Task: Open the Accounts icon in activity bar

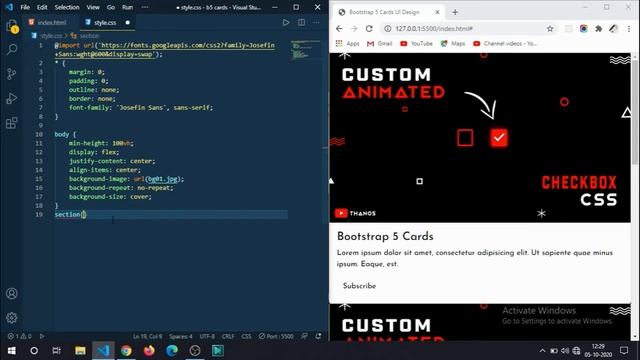Action: coord(12,293)
